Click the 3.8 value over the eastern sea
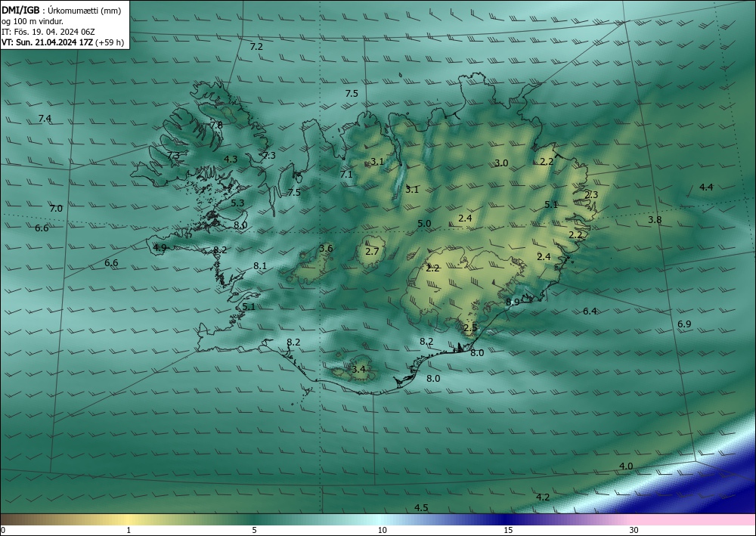The height and width of the screenshot is (536, 756). tap(655, 220)
